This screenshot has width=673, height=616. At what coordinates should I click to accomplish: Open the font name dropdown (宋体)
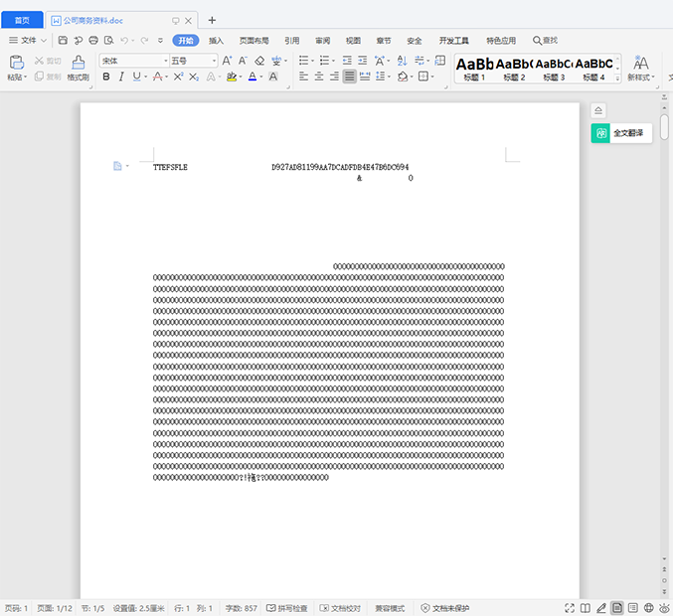(x=132, y=61)
